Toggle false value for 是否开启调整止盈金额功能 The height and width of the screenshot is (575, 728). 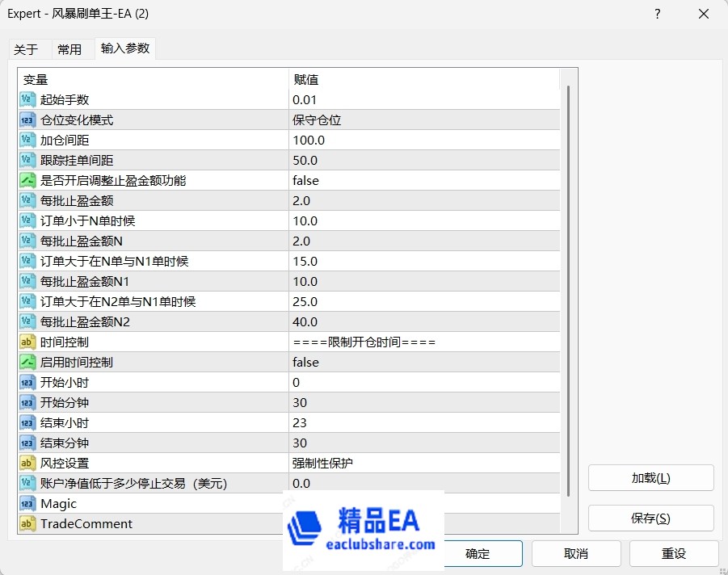(x=306, y=181)
